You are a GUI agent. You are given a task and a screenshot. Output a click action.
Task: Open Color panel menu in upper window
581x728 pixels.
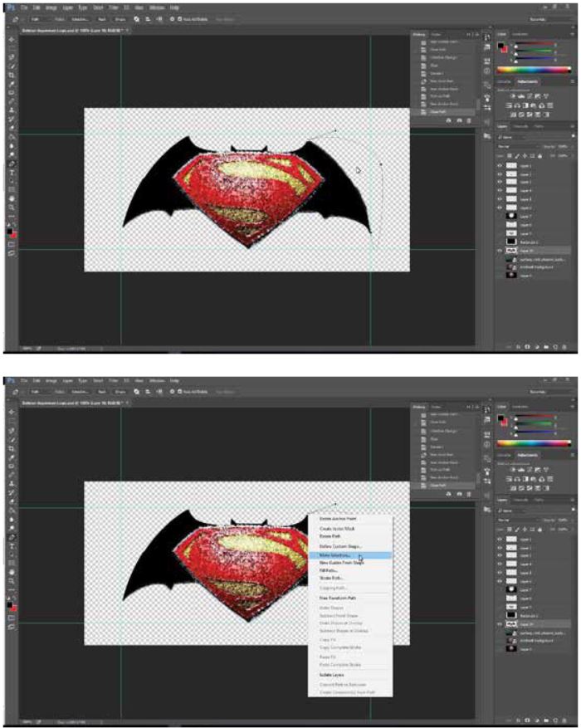click(573, 34)
